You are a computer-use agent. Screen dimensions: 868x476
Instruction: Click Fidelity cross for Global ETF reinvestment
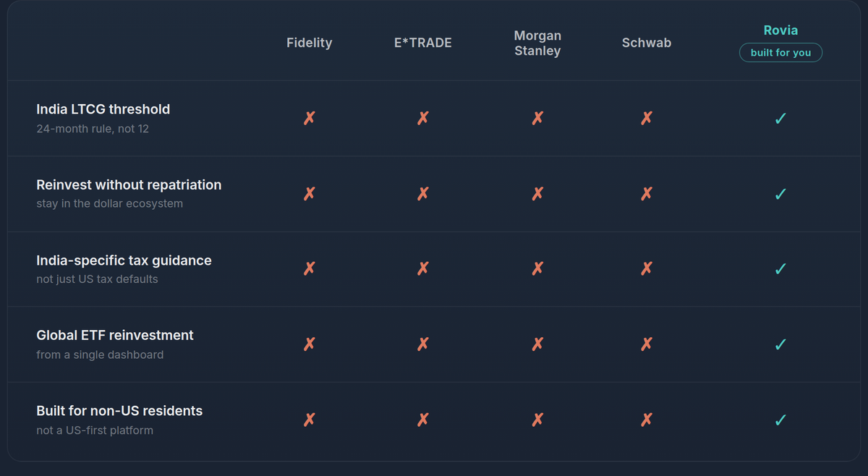tap(310, 344)
